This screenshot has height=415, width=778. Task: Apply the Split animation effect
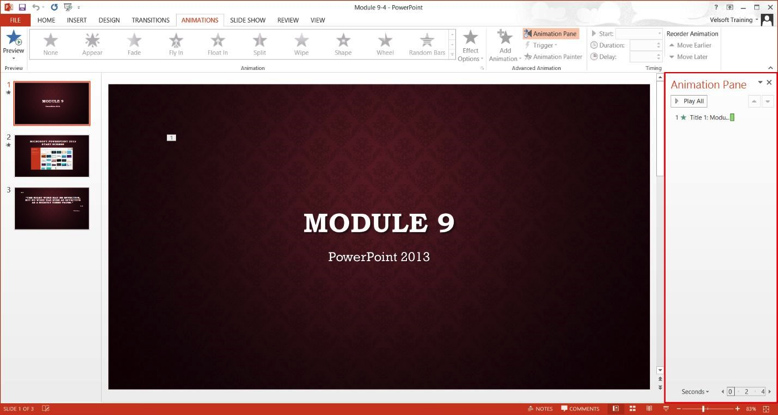click(x=259, y=44)
